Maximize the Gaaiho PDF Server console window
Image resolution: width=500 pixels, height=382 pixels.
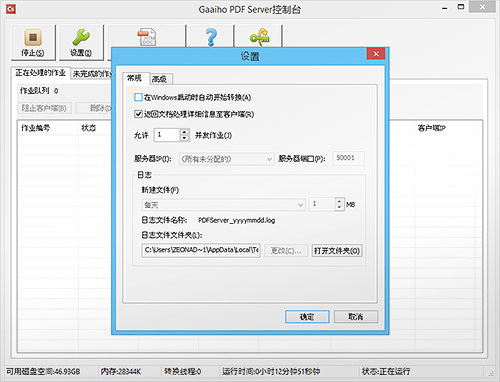point(461,7)
